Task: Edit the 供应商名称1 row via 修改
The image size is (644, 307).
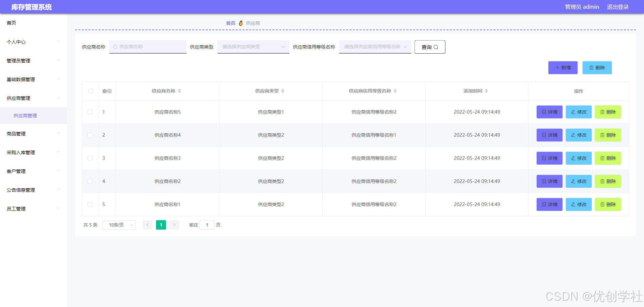Action: click(579, 204)
